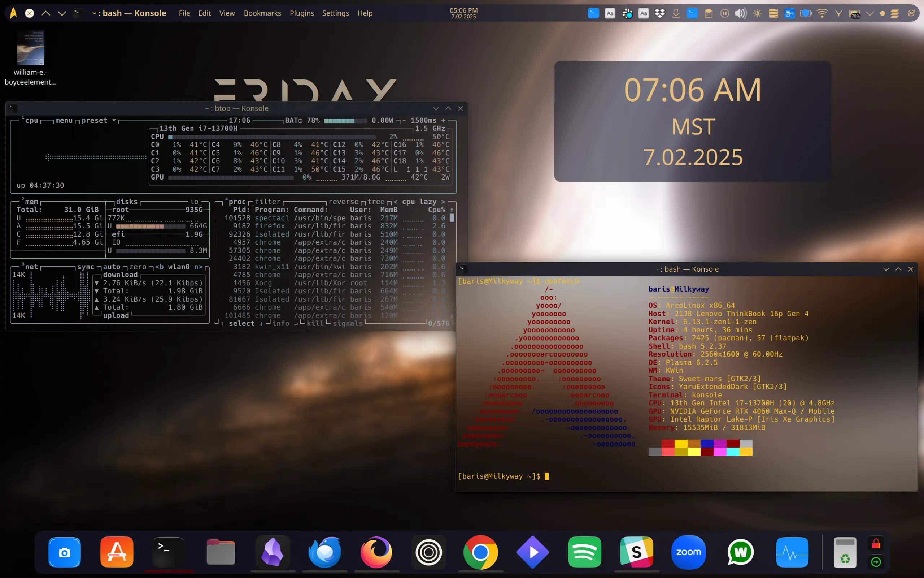Launch Zoom from the dock
Screen dimensions: 924x578
tap(688, 552)
